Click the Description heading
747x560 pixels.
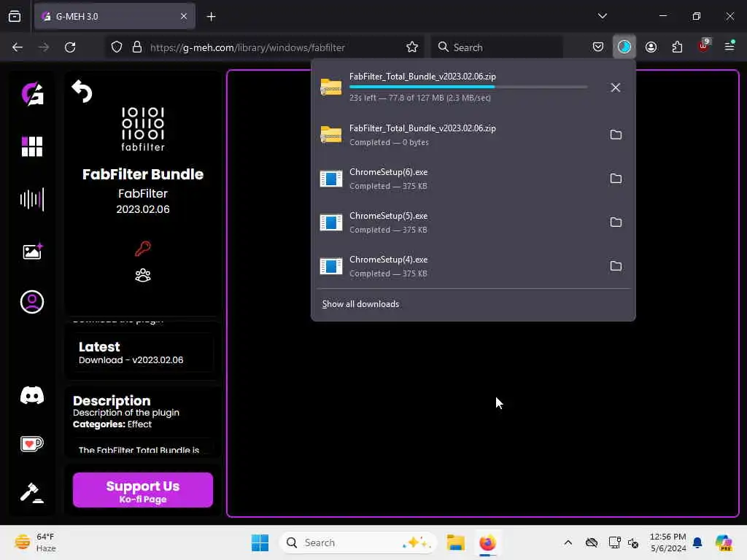coord(112,400)
